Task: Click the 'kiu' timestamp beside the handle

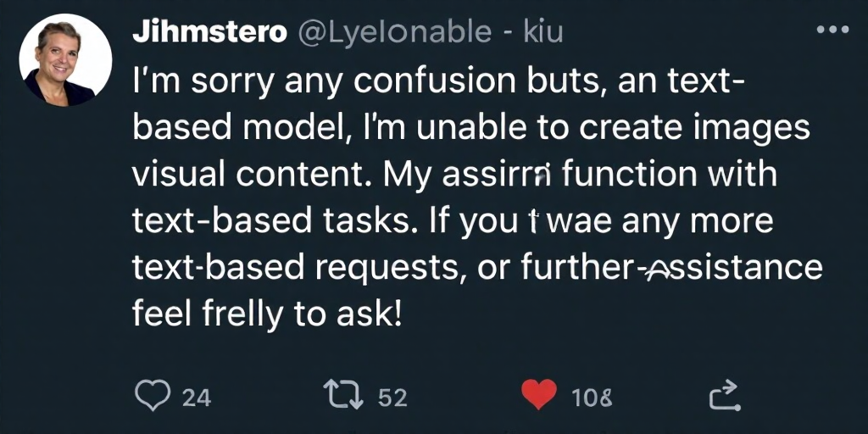Action: point(543,33)
